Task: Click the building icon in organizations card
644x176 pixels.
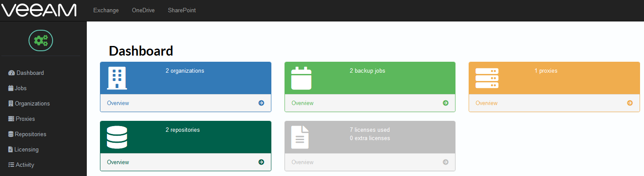Action: pyautogui.click(x=117, y=78)
